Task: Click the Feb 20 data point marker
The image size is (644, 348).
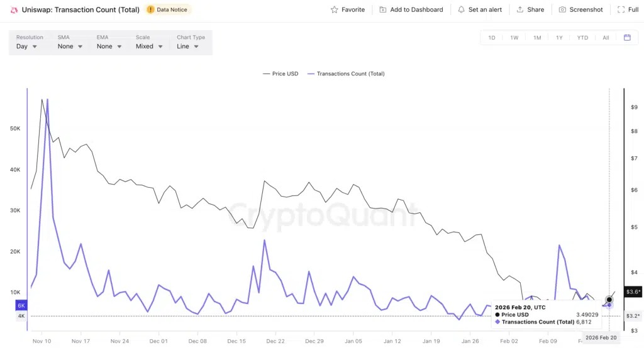Action: (609, 300)
